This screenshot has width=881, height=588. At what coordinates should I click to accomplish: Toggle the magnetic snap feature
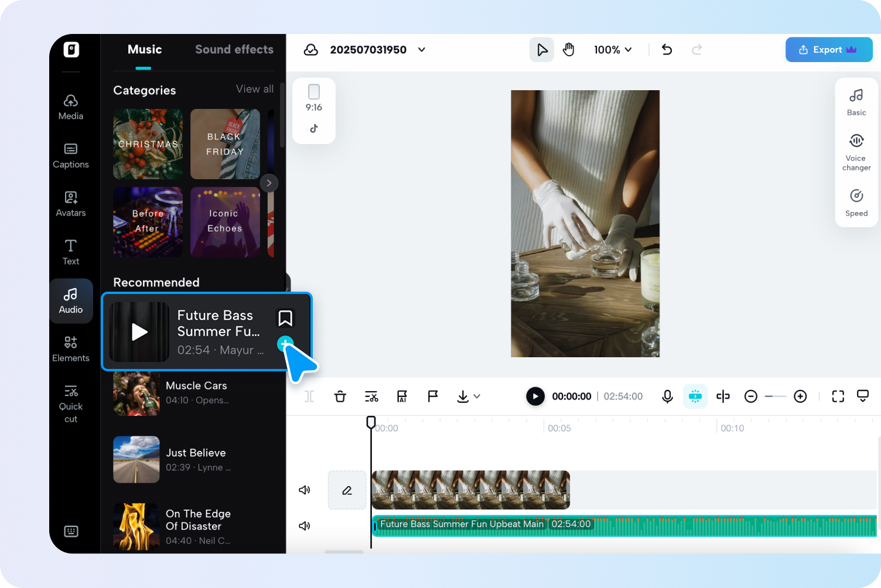tap(695, 396)
